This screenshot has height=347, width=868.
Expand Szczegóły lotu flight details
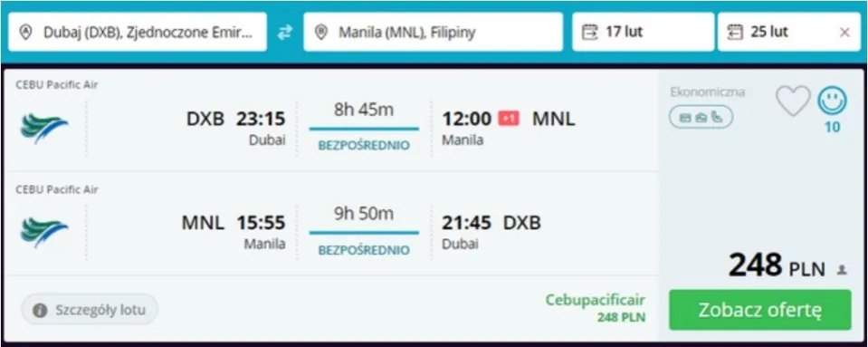pos(90,309)
